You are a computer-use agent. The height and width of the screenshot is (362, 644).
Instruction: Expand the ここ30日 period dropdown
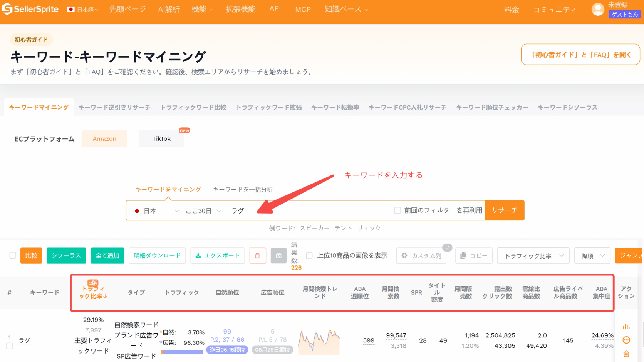(203, 211)
